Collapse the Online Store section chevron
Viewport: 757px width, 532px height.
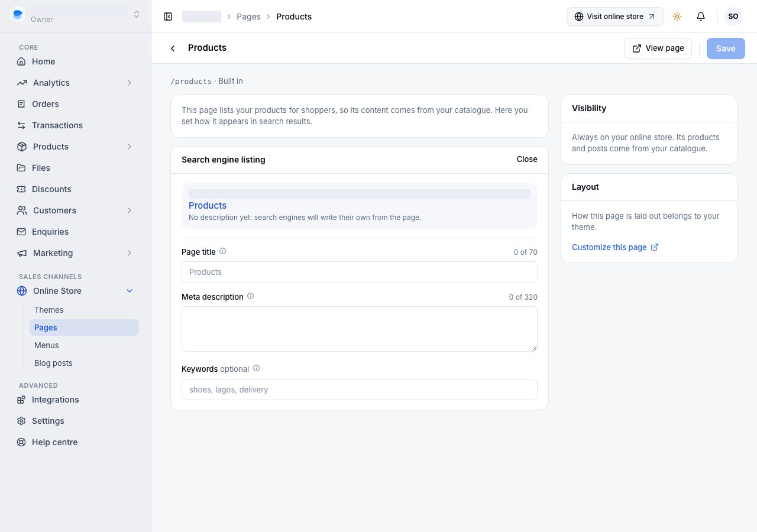pos(130,291)
